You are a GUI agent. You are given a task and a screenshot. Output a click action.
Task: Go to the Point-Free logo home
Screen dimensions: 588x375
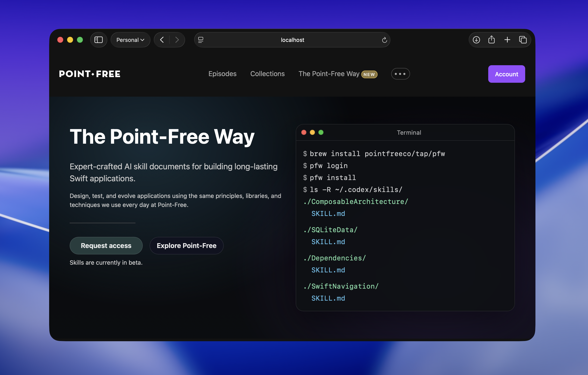[90, 74]
